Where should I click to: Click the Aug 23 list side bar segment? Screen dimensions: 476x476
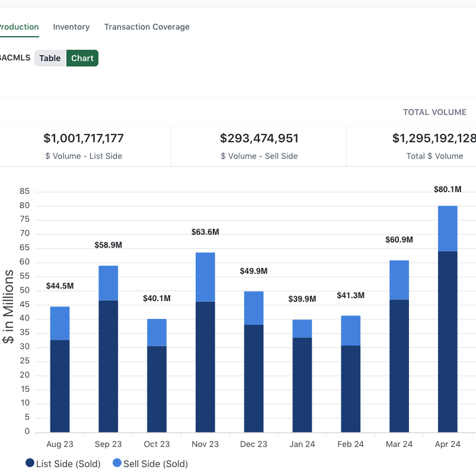click(x=60, y=386)
